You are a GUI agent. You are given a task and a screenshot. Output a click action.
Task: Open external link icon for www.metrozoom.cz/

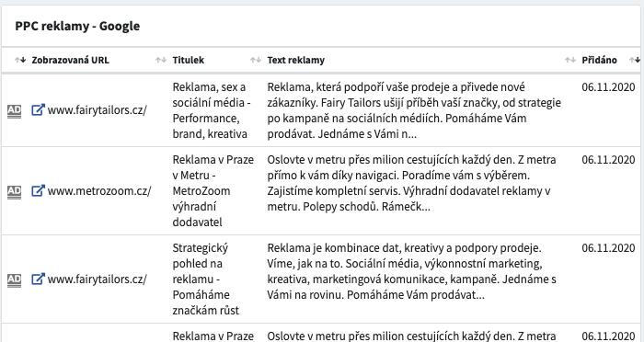click(x=38, y=190)
